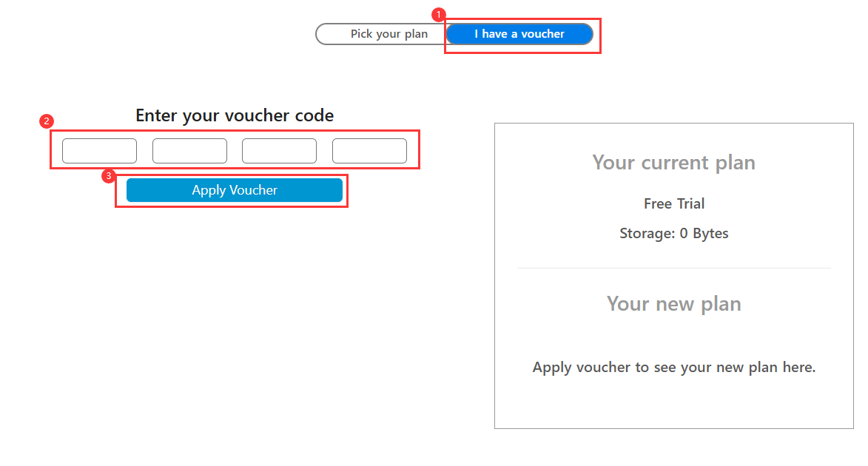Screen dimensions: 868x466
Task: Click the Apply voucher to see message
Action: click(x=673, y=368)
